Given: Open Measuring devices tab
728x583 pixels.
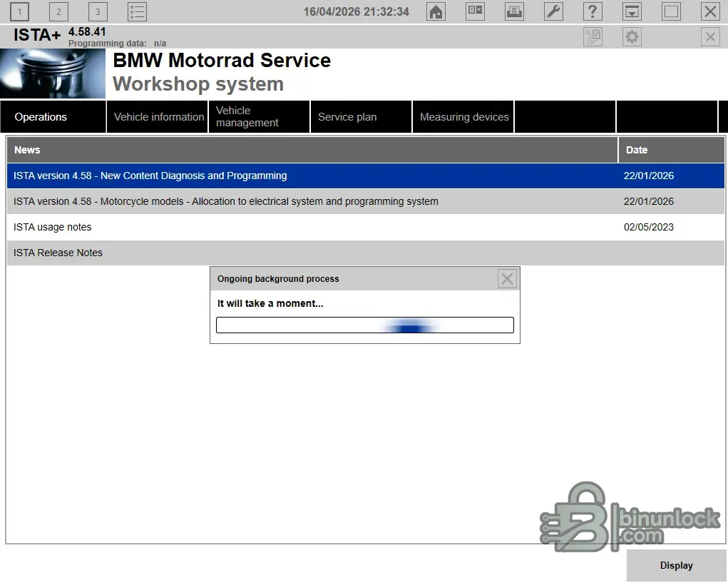Looking at the screenshot, I should (x=463, y=117).
